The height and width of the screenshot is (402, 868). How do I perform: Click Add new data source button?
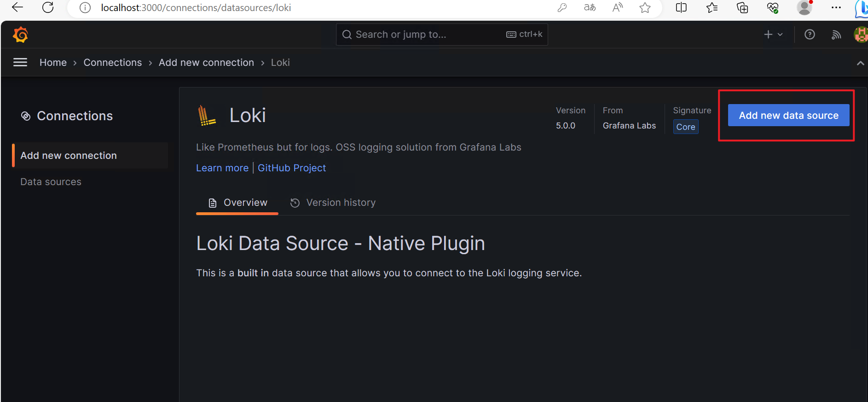click(x=788, y=116)
